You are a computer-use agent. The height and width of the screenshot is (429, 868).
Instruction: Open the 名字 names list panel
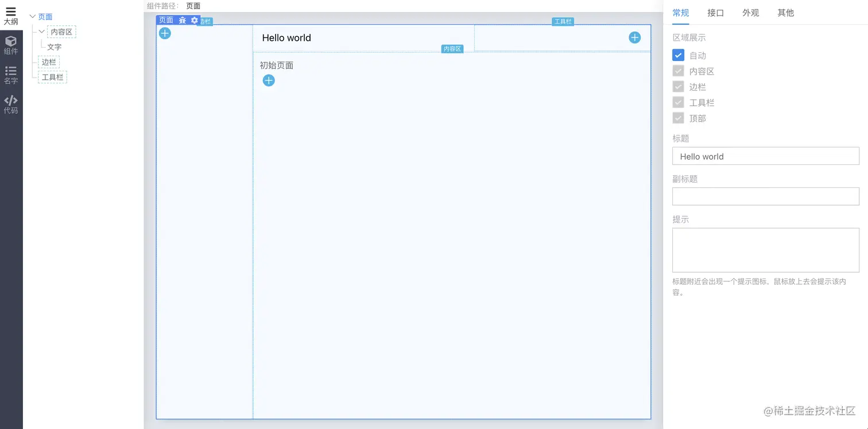pos(11,75)
